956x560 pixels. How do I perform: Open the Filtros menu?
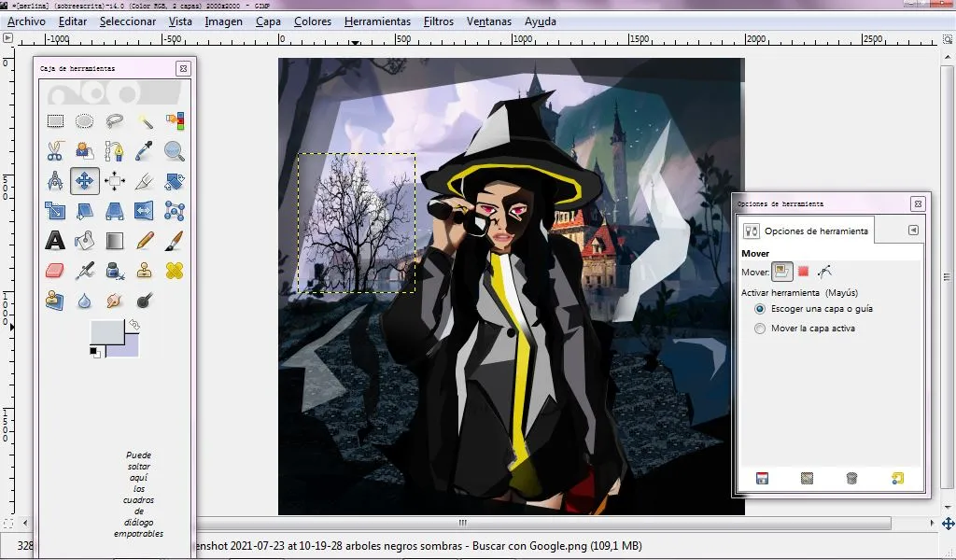tap(439, 21)
